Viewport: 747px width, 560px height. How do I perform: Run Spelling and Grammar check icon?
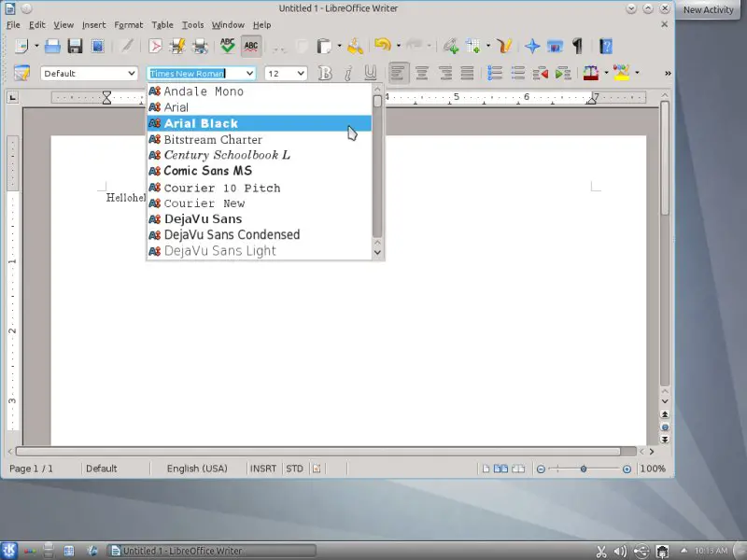tap(227, 46)
